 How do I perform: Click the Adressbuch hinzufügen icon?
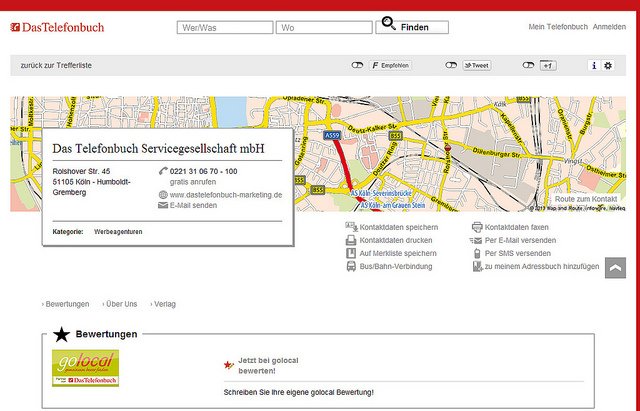[x=477, y=267]
